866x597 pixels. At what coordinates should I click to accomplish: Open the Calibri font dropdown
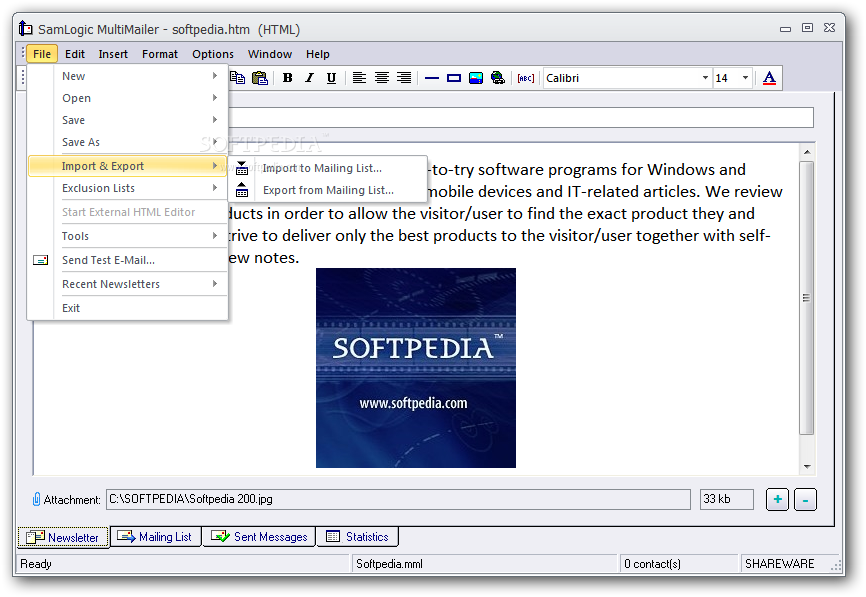pyautogui.click(x=705, y=78)
